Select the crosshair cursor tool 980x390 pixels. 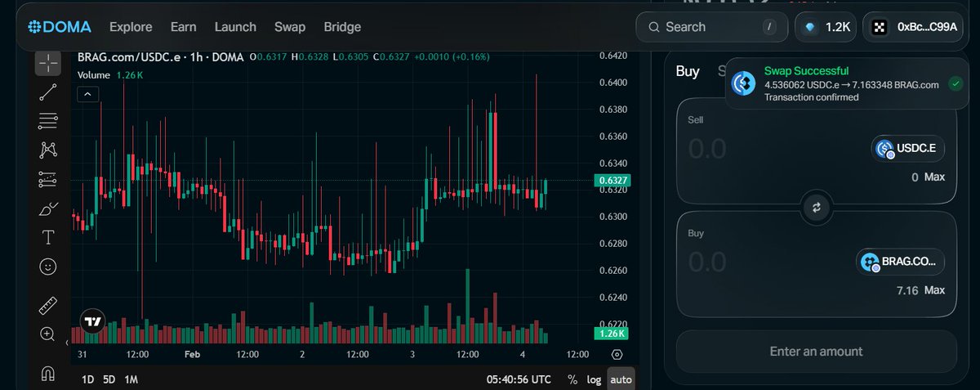(x=48, y=62)
